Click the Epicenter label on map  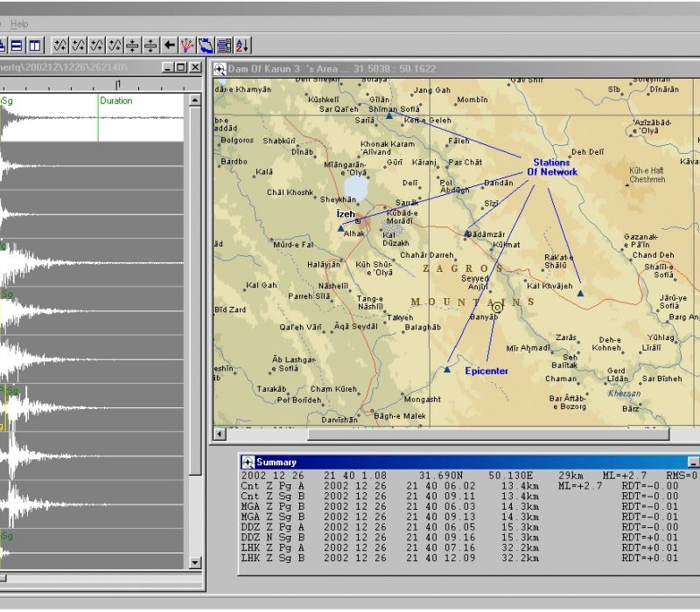[x=486, y=371]
